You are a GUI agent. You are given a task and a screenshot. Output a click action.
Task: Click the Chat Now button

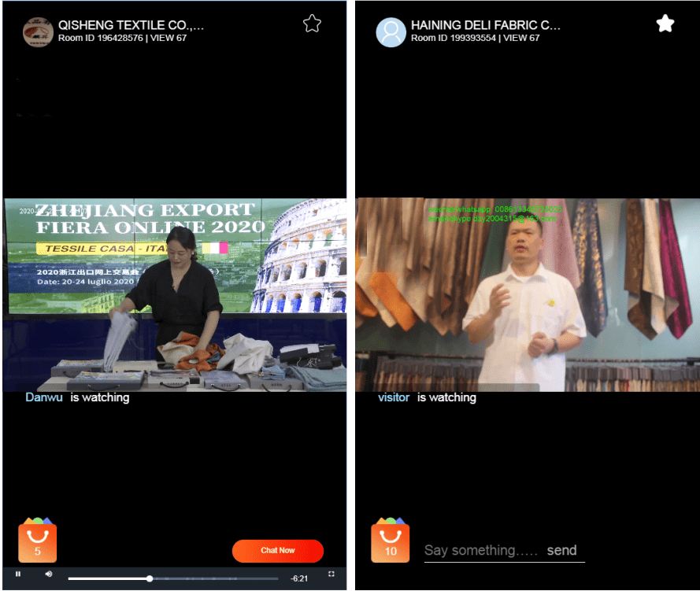pos(278,551)
